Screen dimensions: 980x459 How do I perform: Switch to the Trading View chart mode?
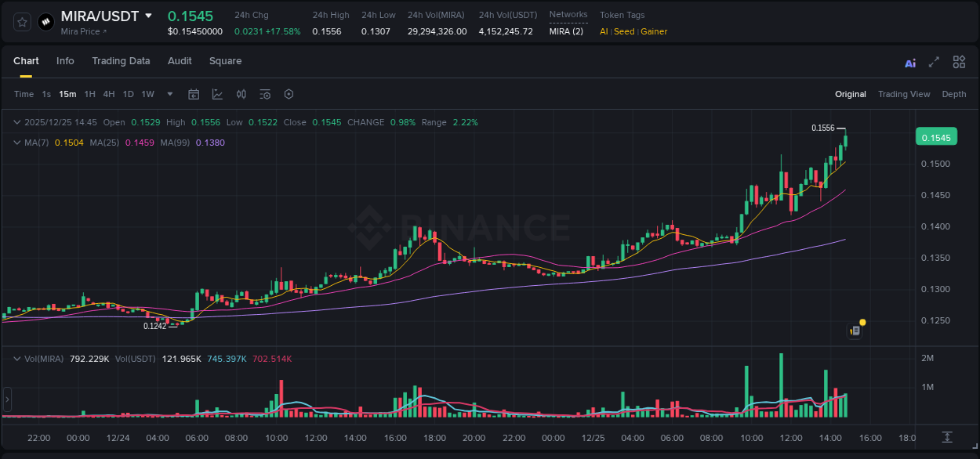click(904, 94)
